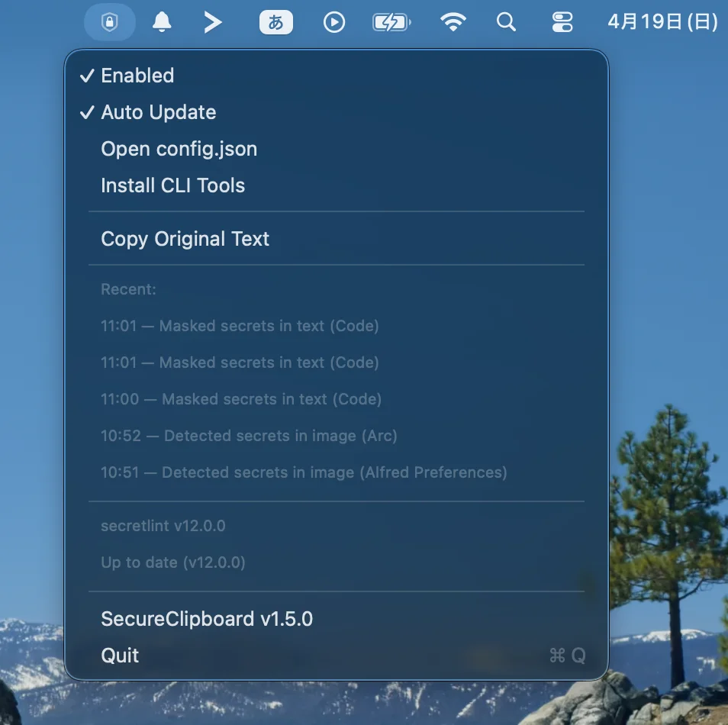This screenshot has width=728, height=725.
Task: Disable the Enabled checkmark option
Action: tap(137, 76)
